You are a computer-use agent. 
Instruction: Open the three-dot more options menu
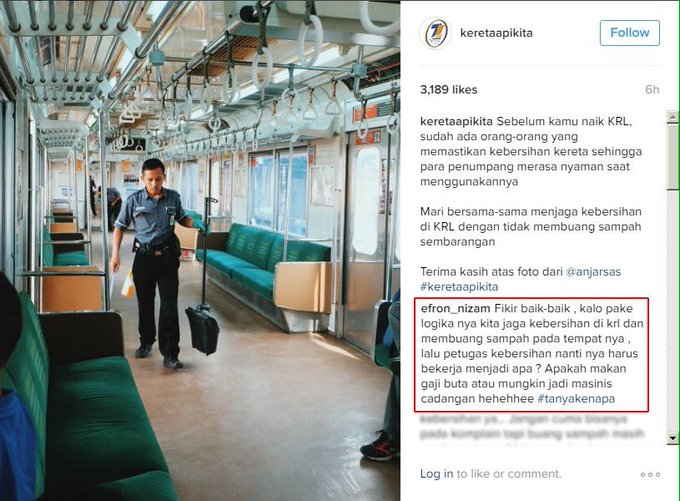coord(650,475)
